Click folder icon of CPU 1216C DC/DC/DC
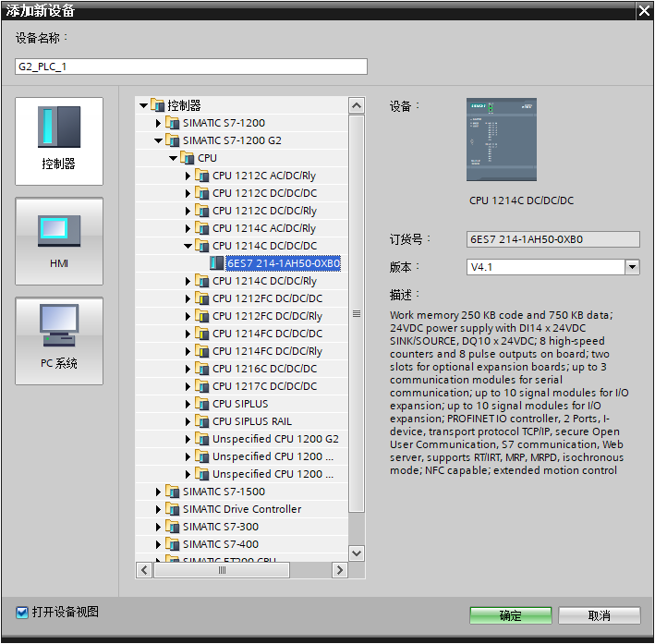 tap(202, 369)
